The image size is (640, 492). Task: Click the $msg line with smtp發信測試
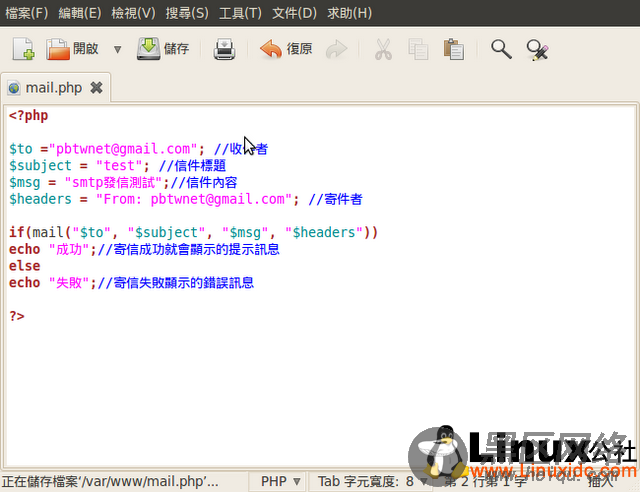(x=123, y=182)
